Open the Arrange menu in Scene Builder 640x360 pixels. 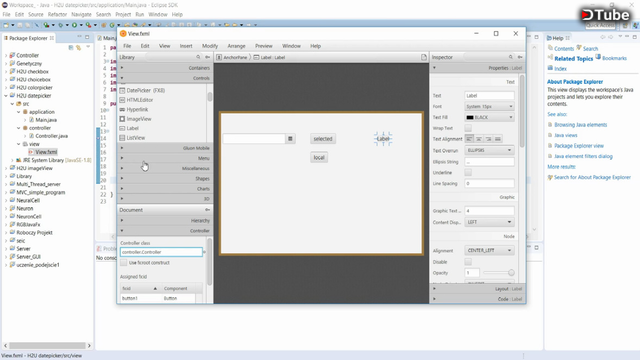pos(236,46)
